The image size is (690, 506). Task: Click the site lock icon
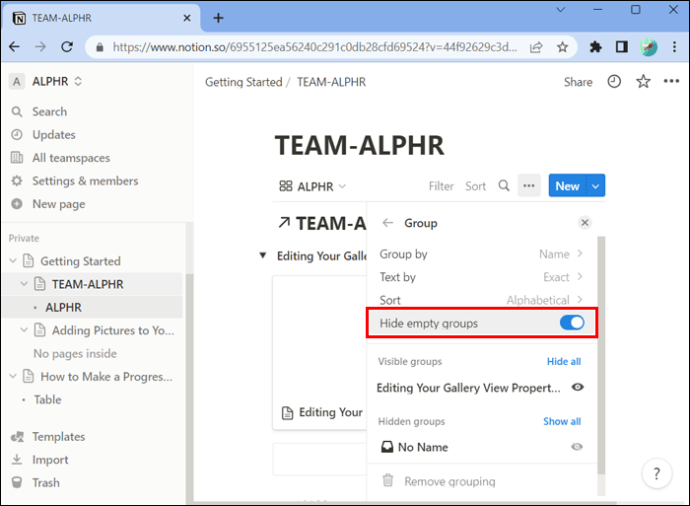(x=100, y=47)
